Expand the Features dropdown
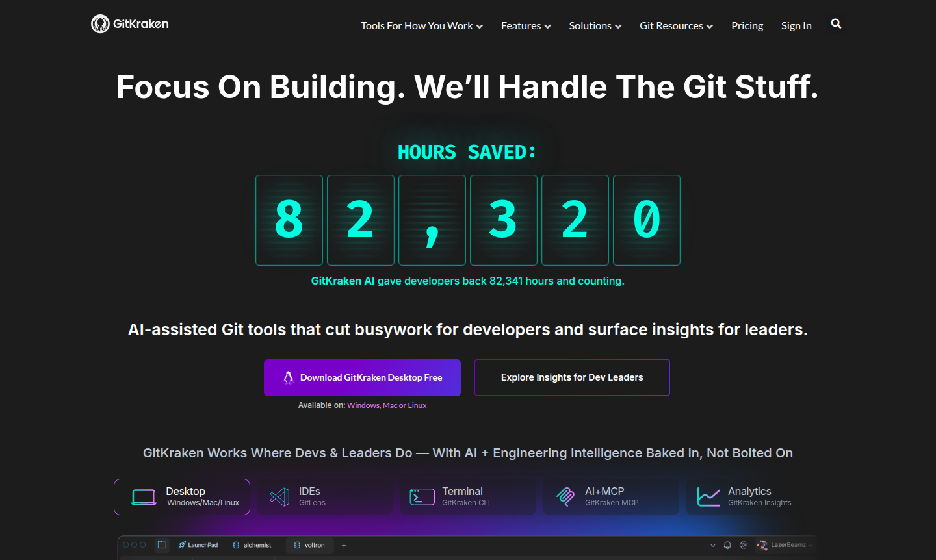 (x=525, y=25)
